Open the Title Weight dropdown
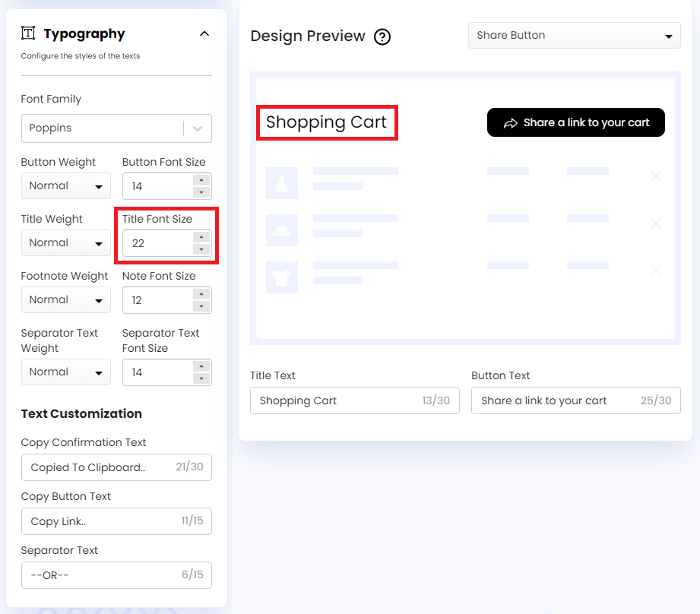Image resolution: width=700 pixels, height=614 pixels. tap(65, 242)
